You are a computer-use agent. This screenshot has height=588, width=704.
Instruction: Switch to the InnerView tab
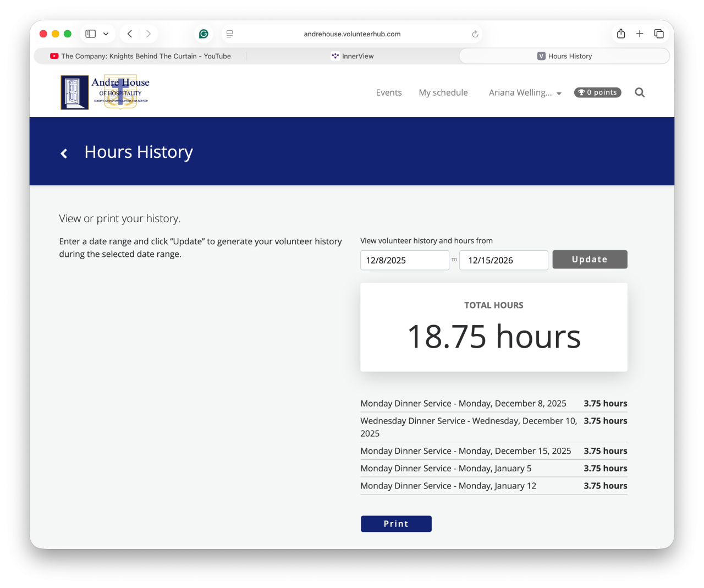click(x=353, y=56)
